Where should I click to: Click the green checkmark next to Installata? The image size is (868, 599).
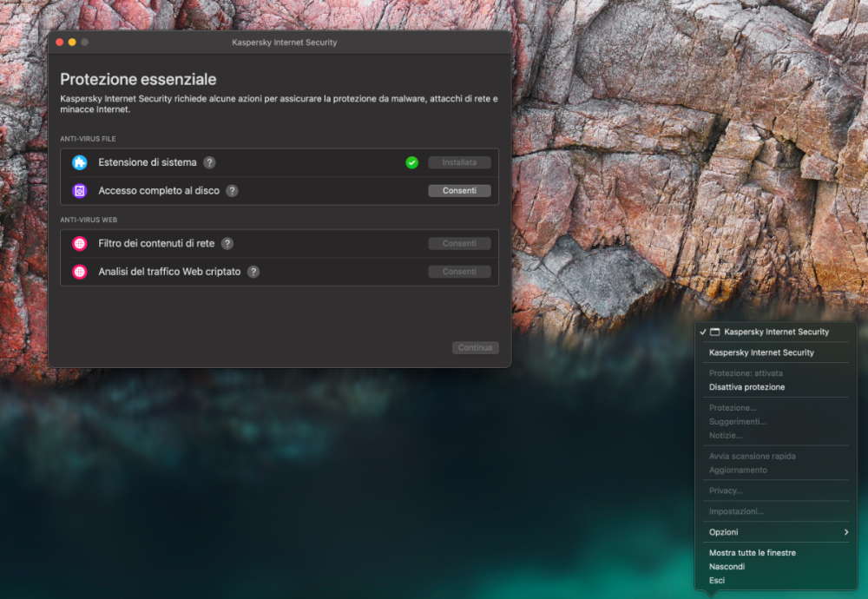pos(411,162)
